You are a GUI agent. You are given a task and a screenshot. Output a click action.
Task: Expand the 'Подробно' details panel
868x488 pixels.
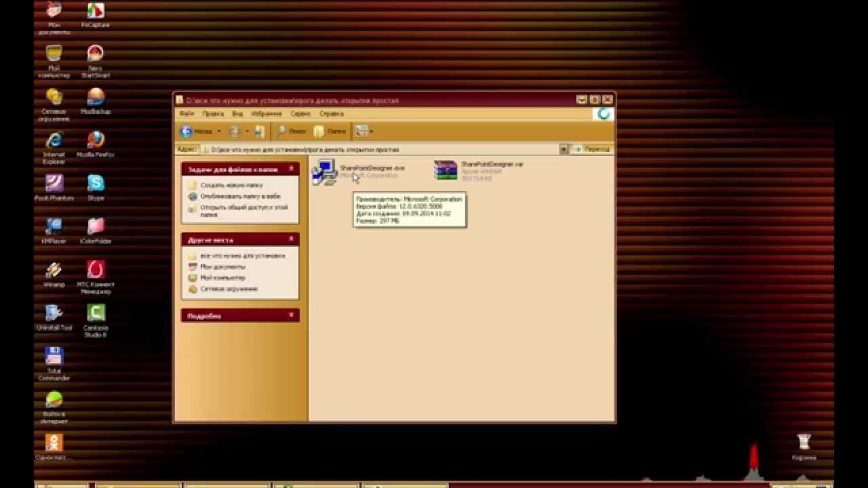click(292, 315)
